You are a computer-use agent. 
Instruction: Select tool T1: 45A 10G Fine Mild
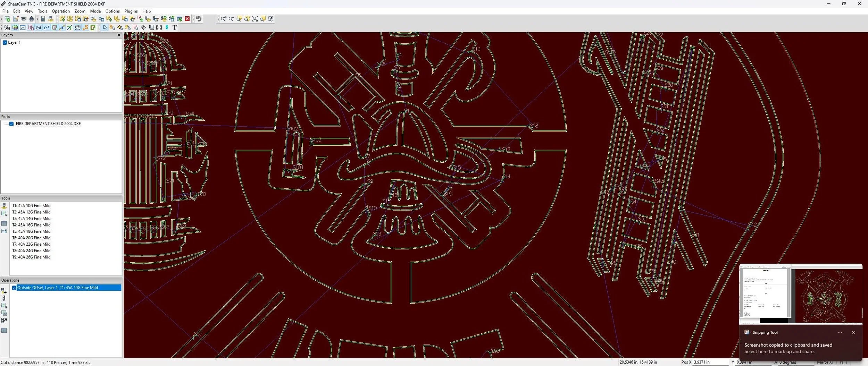[x=31, y=206]
